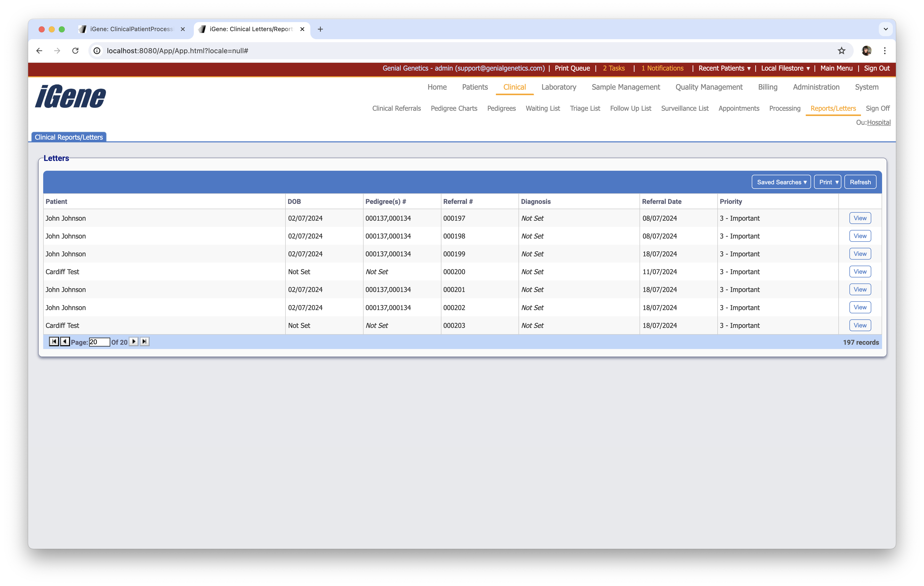Switch to the Laboratory menu
Viewport: 924px width, 586px height.
coord(558,87)
